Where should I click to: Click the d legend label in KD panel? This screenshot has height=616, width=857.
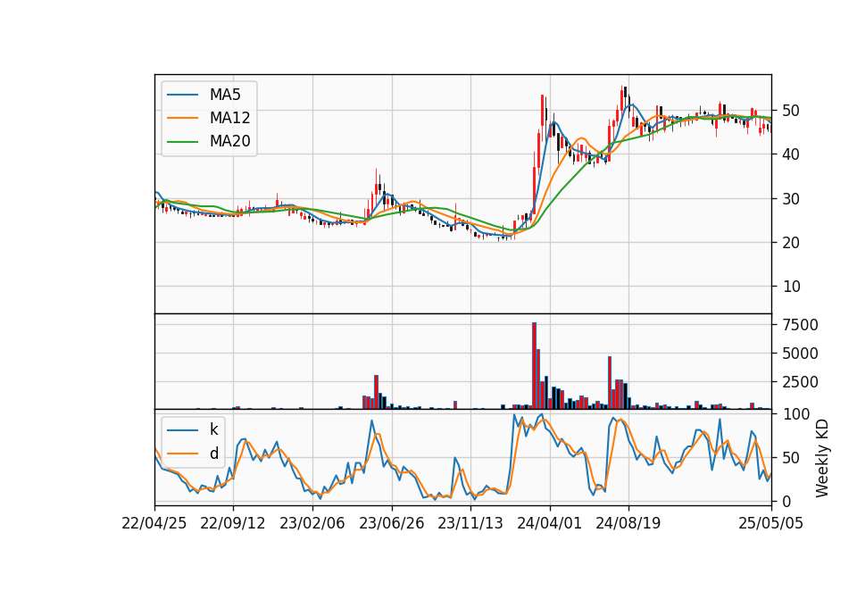pos(213,454)
